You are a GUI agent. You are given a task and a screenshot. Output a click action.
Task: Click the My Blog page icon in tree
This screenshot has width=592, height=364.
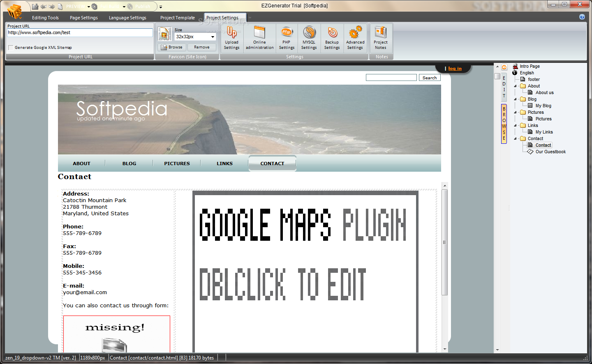(x=530, y=106)
